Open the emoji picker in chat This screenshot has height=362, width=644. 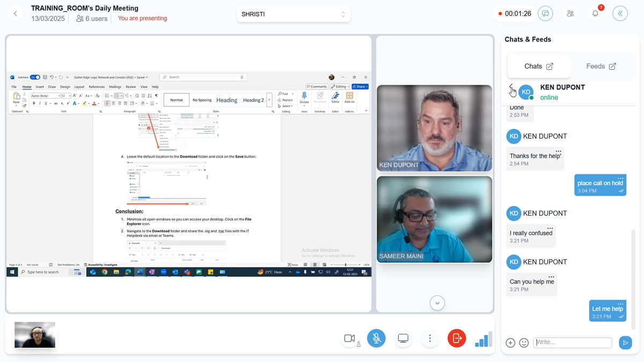(x=524, y=343)
